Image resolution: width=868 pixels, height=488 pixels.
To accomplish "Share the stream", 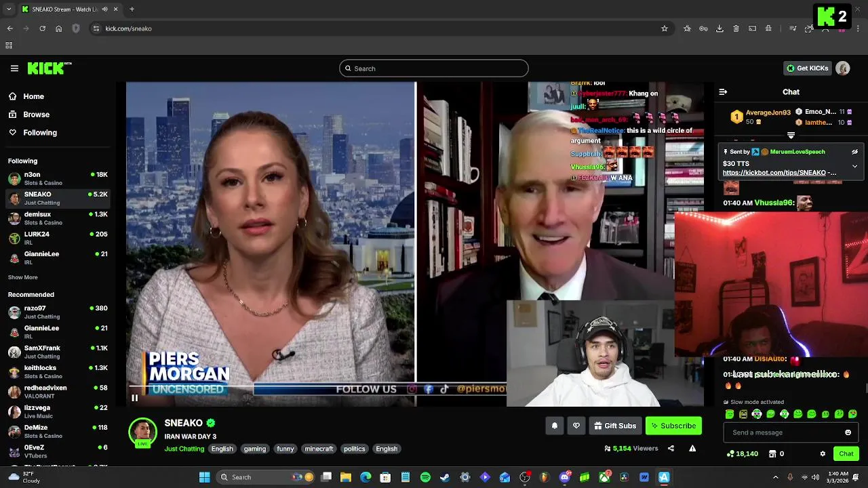I will (x=671, y=449).
